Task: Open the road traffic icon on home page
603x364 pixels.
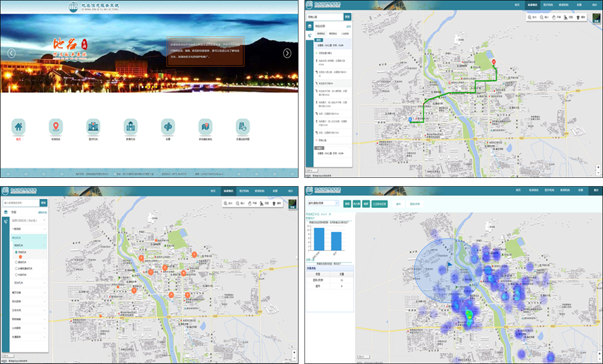Action: tap(243, 127)
